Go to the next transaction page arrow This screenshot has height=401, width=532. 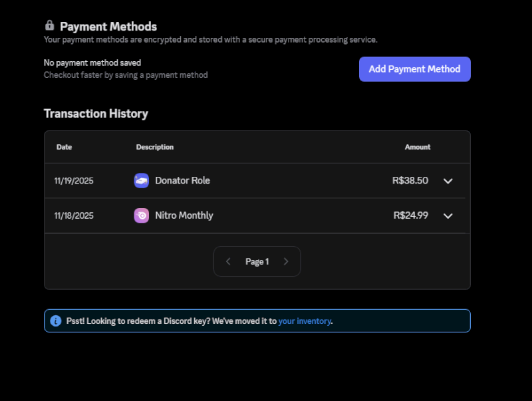tap(286, 261)
